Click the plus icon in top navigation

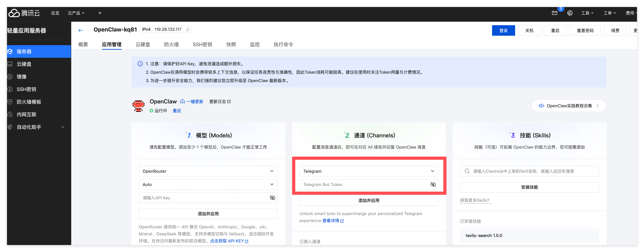click(x=100, y=13)
